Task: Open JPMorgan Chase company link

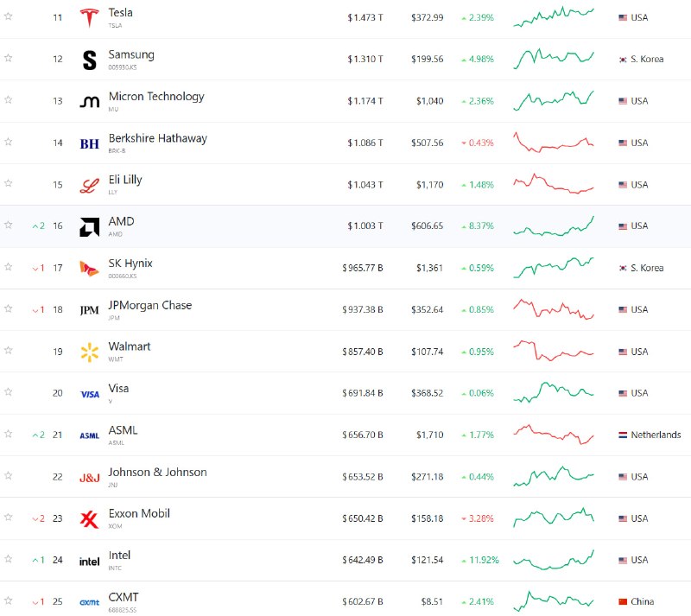Action: pos(150,305)
